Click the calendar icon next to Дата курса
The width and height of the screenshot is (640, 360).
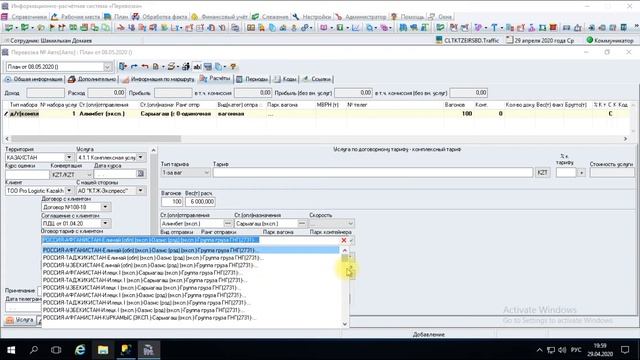pos(141,174)
